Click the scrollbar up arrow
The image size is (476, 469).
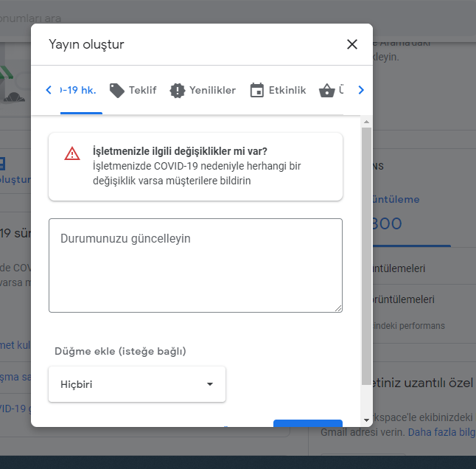tap(366, 122)
